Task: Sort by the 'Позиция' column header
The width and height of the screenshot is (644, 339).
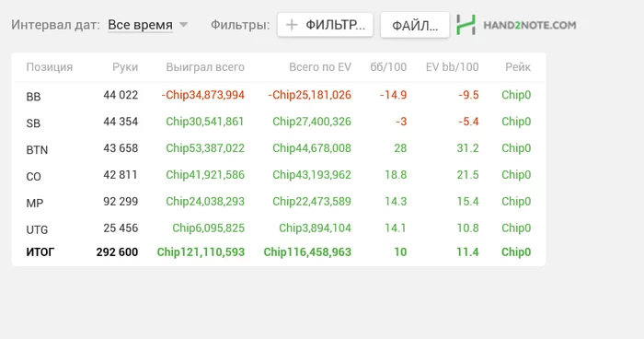Action: coord(50,67)
